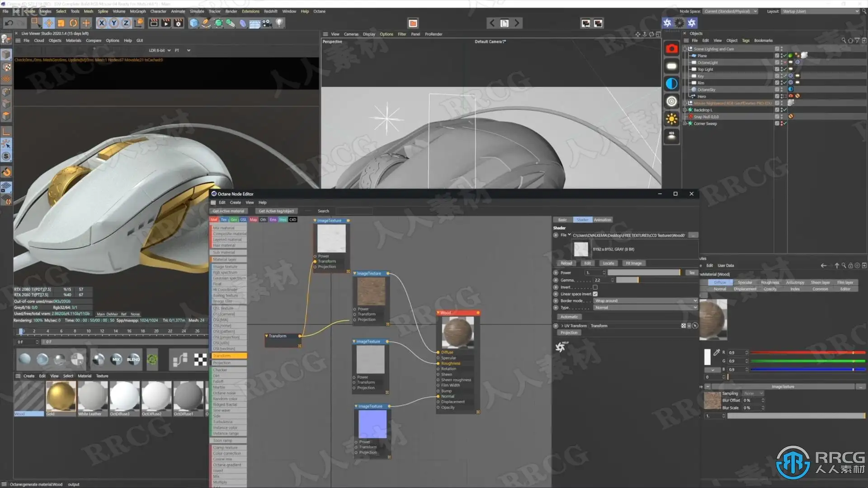
Task: Click the Light bulb object icon
Action: pos(279,23)
